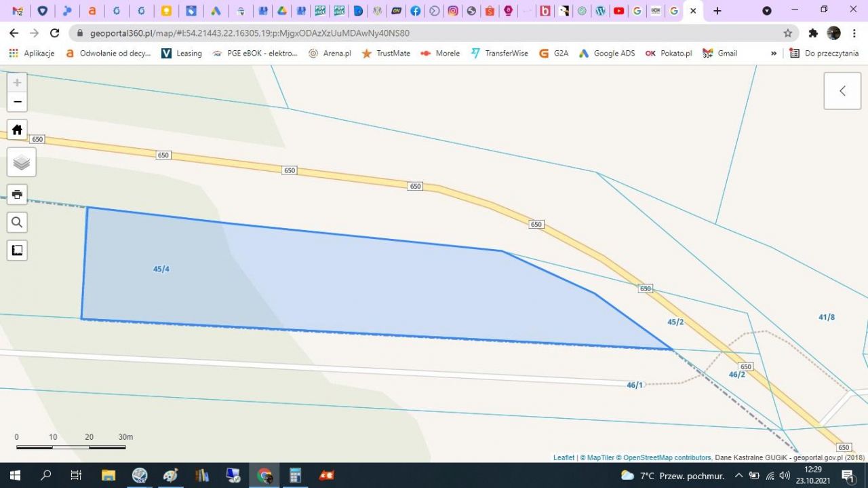Open the map layers control
Screen dimensions: 868x488
[21, 162]
